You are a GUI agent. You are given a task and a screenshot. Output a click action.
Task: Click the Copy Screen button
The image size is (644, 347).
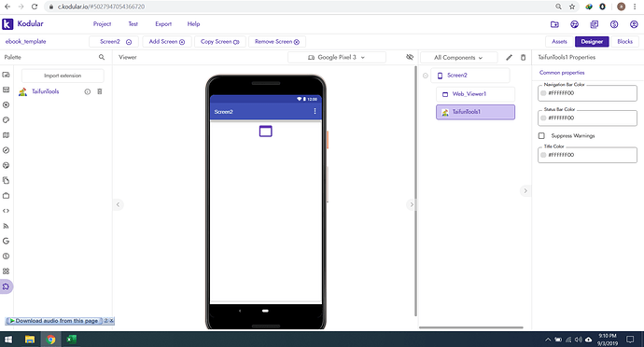[219, 42]
